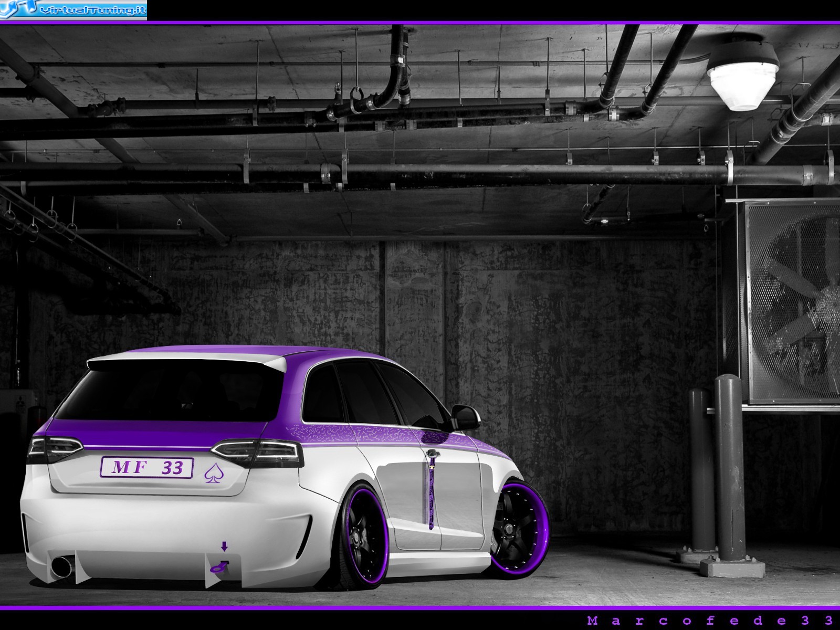Click the MF 33 license plate
The height and width of the screenshot is (630, 840).
(146, 467)
